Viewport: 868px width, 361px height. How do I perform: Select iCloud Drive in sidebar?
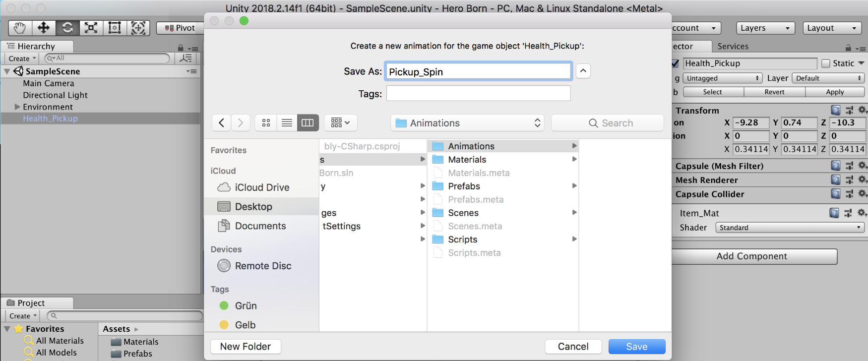coord(261,187)
